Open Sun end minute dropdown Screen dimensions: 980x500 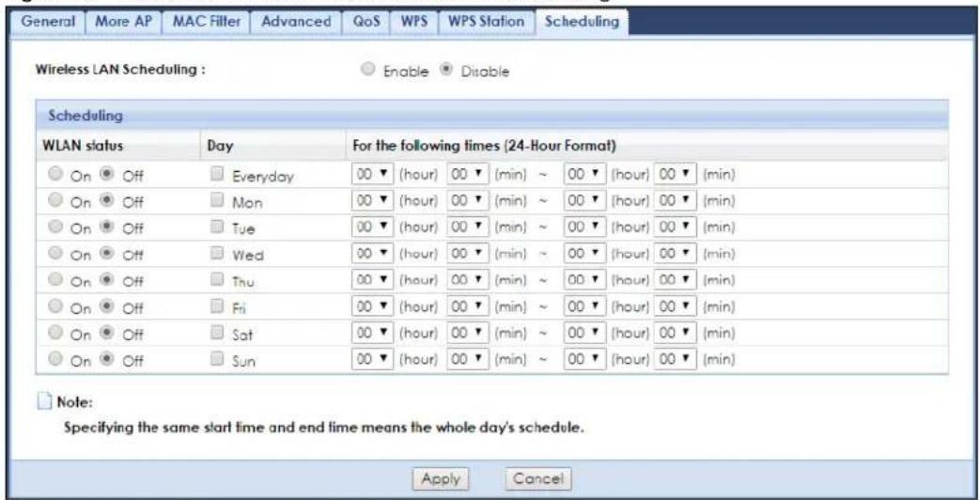click(x=675, y=359)
